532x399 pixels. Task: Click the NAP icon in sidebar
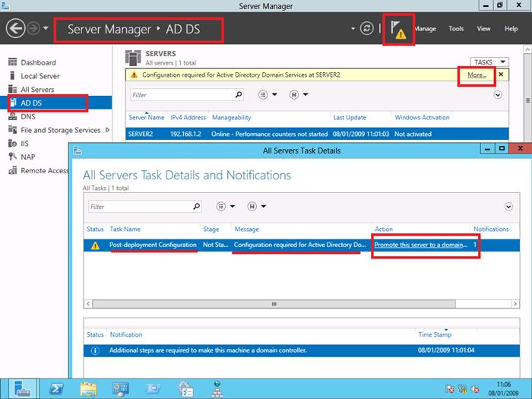[x=13, y=157]
